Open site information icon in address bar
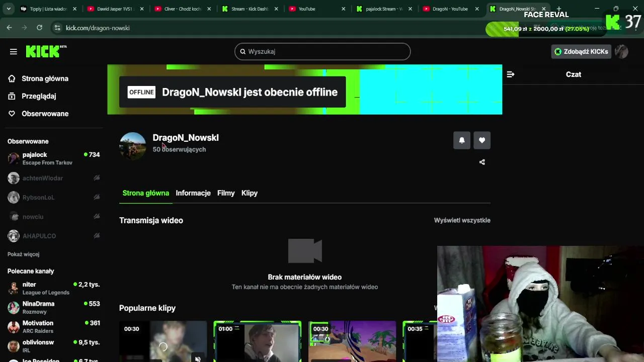The height and width of the screenshot is (362, 644). coord(57,28)
